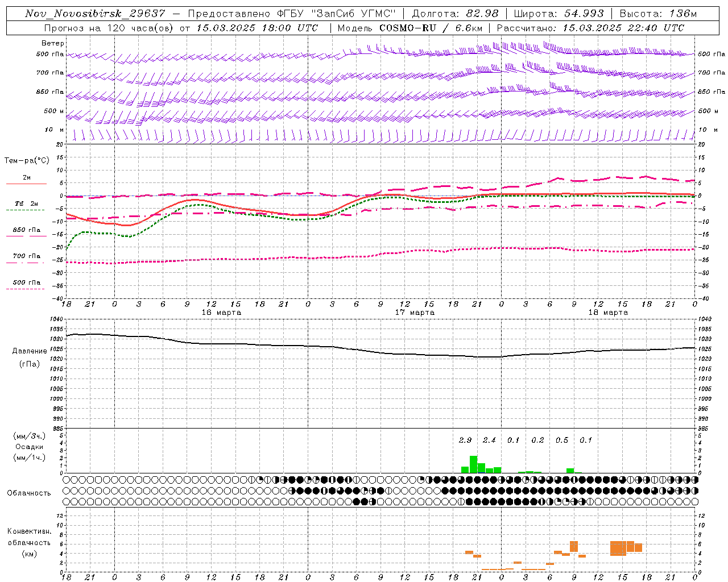Click the "Td 2м" dew point legend entry
728x582 pixels.
coord(26,203)
